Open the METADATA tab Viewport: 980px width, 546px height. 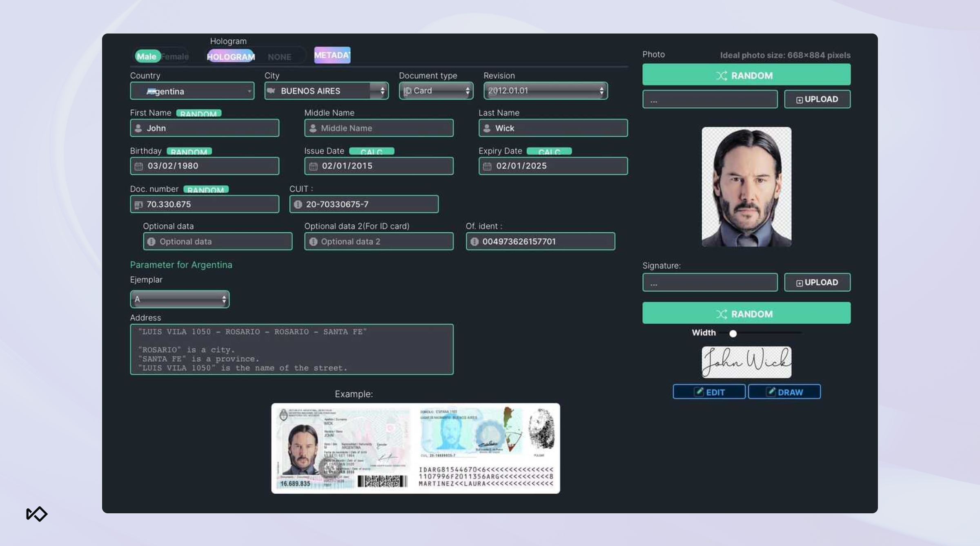click(x=332, y=55)
